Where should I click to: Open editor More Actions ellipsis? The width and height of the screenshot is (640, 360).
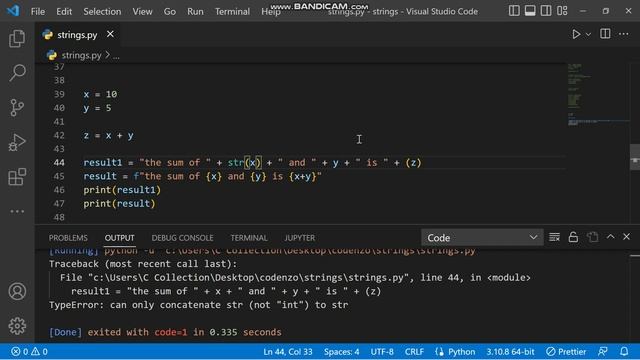point(623,34)
